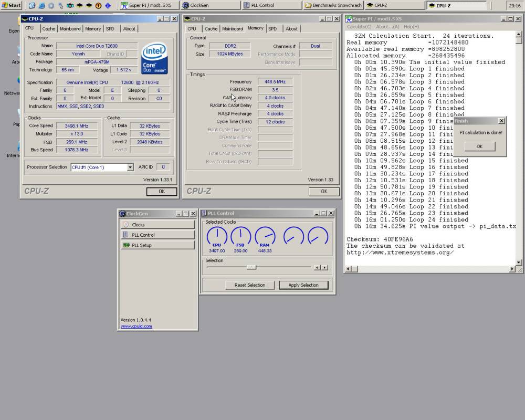Click the Checksum: 40FE96A6 line in Super PI

click(x=380, y=239)
